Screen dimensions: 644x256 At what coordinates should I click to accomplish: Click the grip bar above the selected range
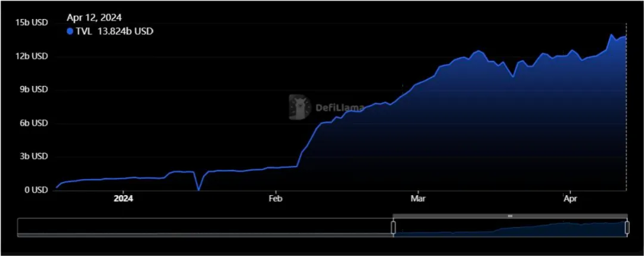click(x=510, y=216)
